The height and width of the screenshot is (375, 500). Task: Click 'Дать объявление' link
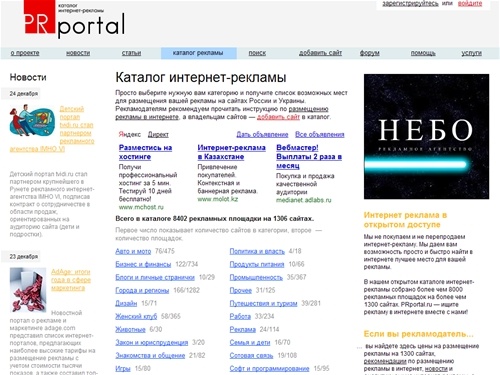pos(262,135)
